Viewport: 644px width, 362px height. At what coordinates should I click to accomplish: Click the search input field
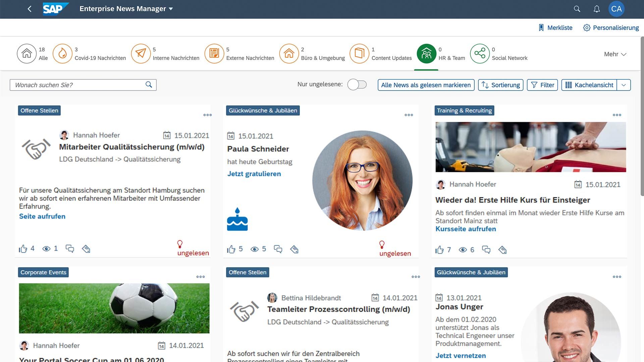tap(83, 84)
